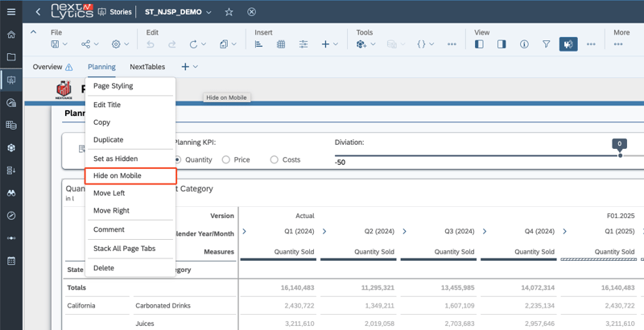
Task: Click Stories breadcrumb in header
Action: click(115, 12)
